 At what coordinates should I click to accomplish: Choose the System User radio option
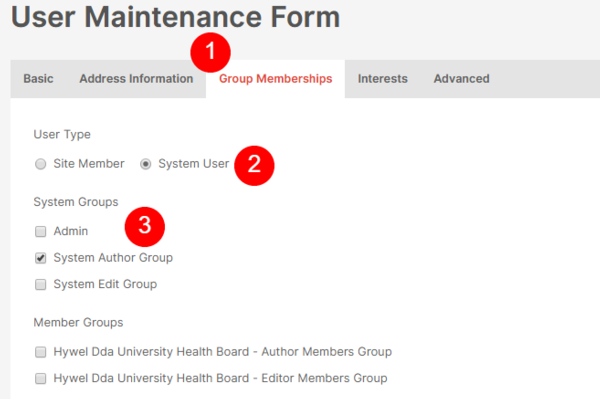pos(145,164)
